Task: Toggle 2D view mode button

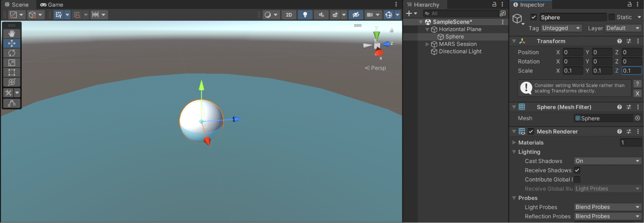Action: coord(289,15)
